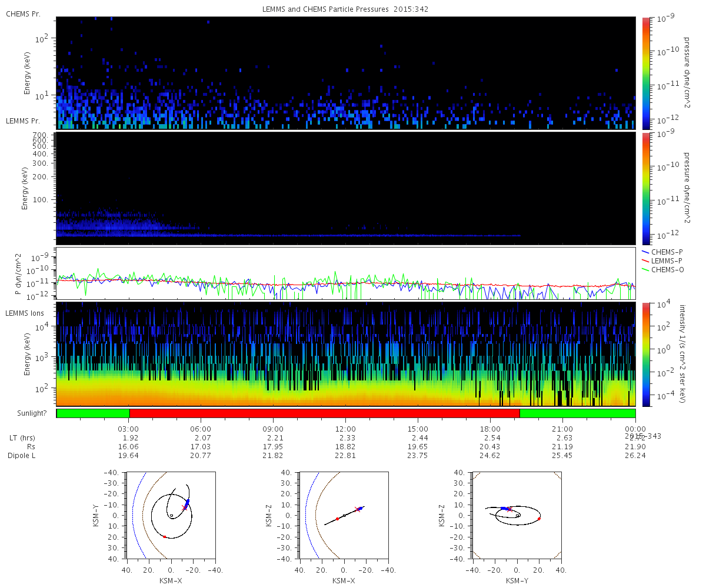Click the Sunlight? row label
Screen dimensions: 706x588
(26, 413)
